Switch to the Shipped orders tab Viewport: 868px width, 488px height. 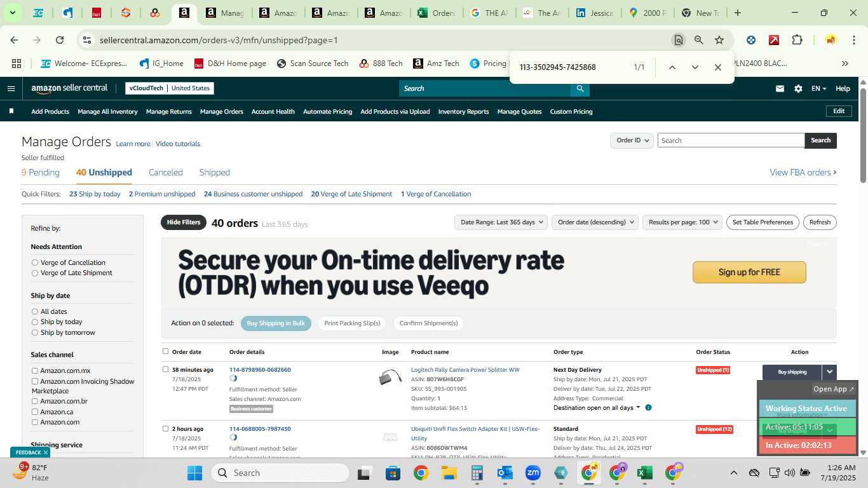point(215,172)
